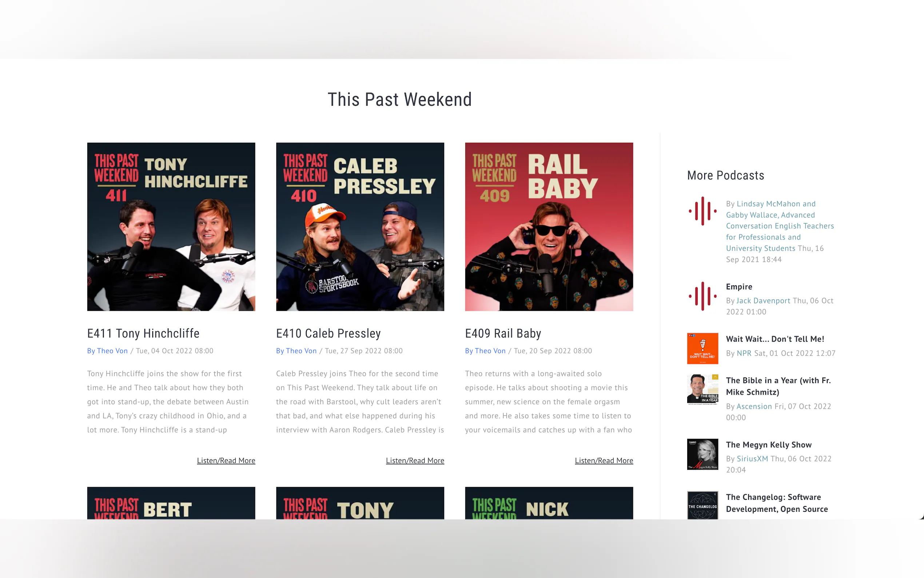Click Listen/Read More under Tony Hinchcliffe episode

(x=226, y=461)
